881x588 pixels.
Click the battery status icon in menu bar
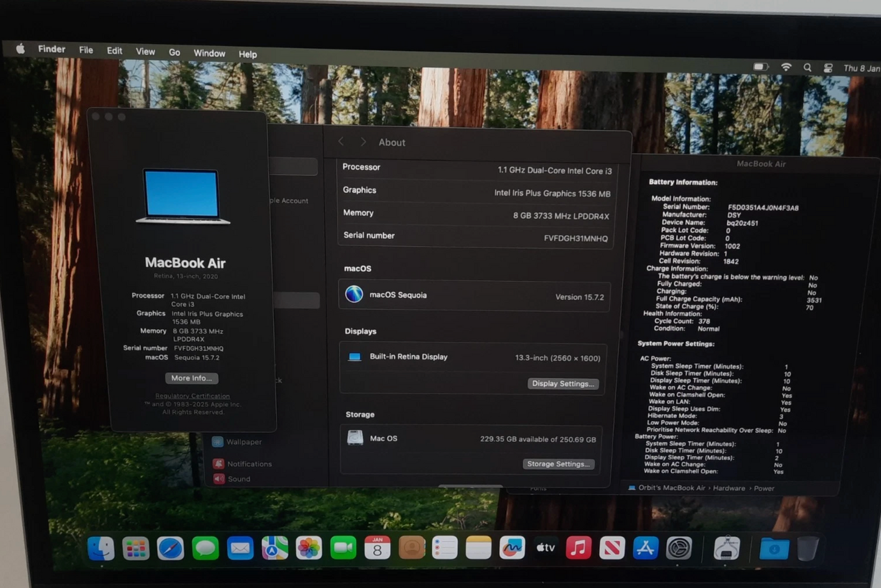pos(760,67)
